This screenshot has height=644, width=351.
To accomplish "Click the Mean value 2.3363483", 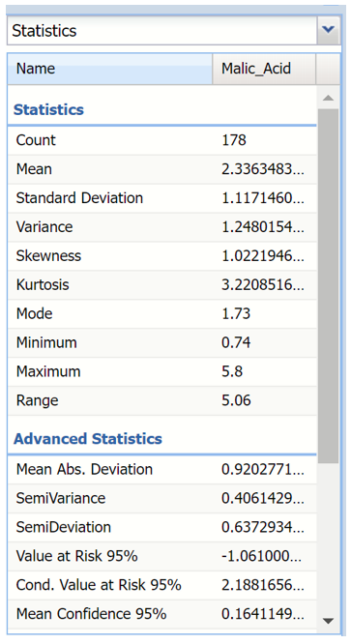I will (263, 169).
